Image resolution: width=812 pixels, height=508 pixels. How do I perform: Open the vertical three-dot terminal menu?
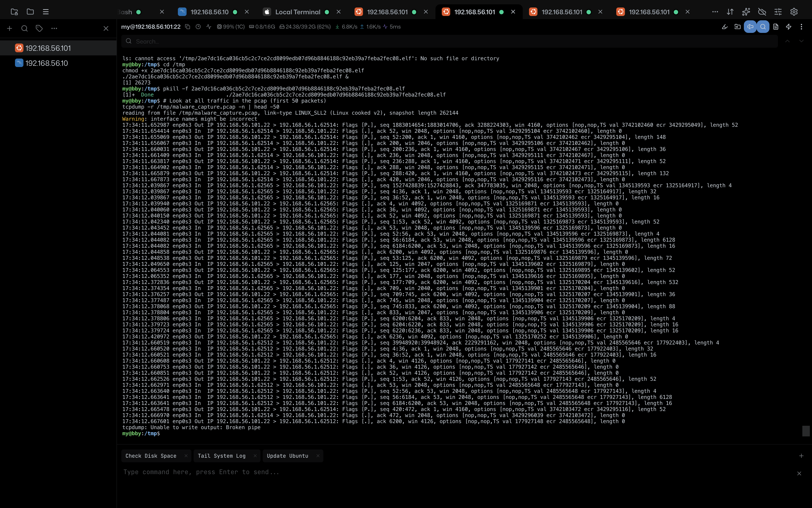click(801, 27)
